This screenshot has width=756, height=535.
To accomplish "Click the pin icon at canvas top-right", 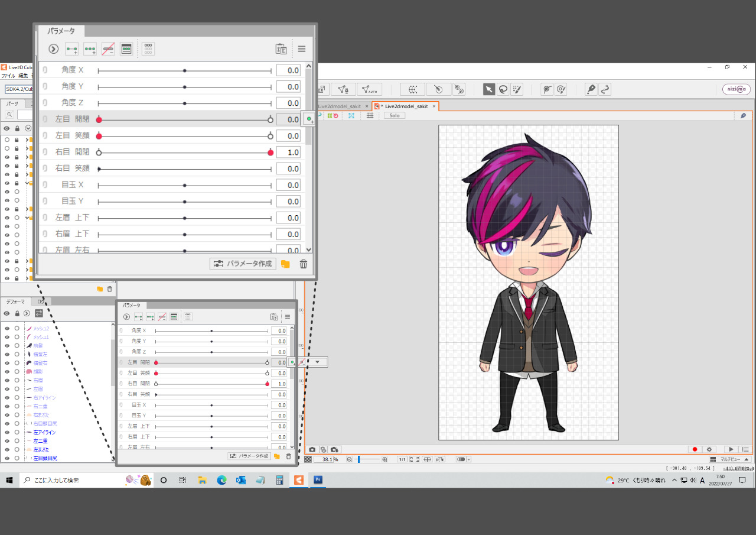I will [x=743, y=115].
